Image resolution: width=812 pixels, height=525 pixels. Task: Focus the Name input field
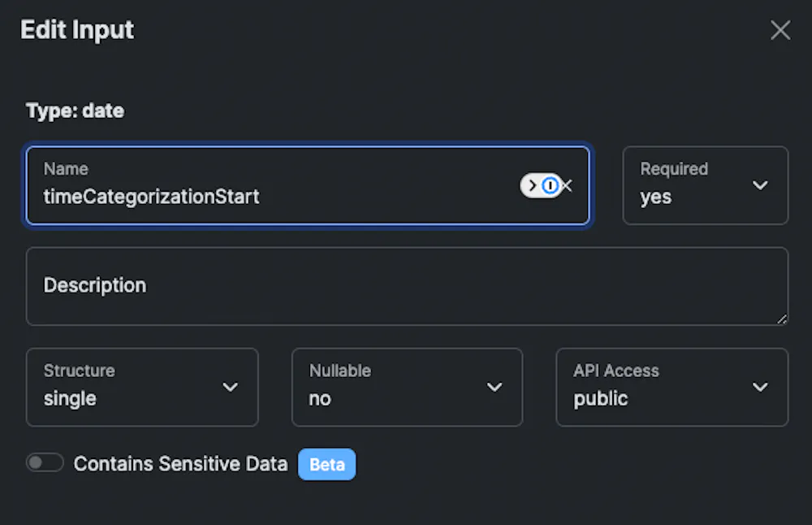click(x=308, y=185)
